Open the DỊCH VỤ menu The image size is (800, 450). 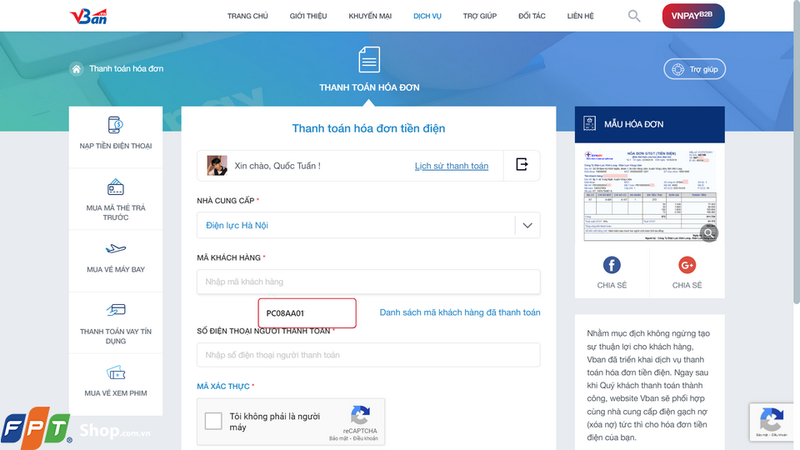(x=427, y=16)
